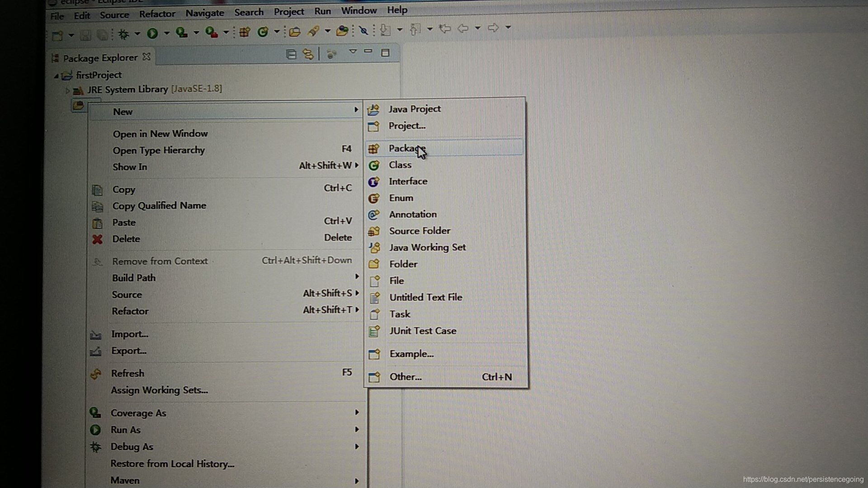Click the New wizard toolbar icon
The image size is (868, 488).
point(57,35)
